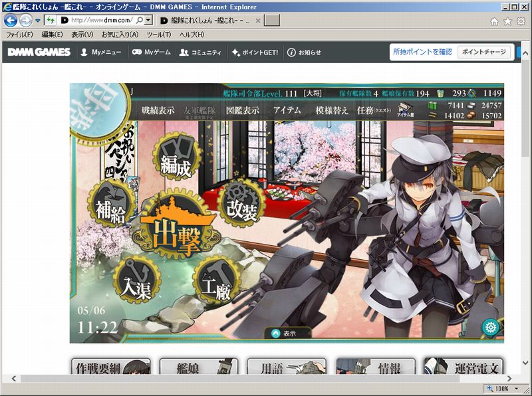Viewport: 532px width, 396px height.
Task: Open the ヘルプ(H) menu
Action: pyautogui.click(x=192, y=35)
